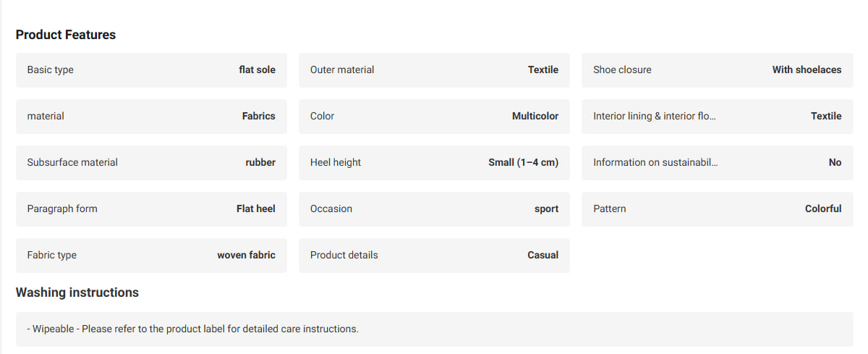Image resolution: width=868 pixels, height=354 pixels.
Task: Click the woven fabric value text
Action: [x=247, y=255]
